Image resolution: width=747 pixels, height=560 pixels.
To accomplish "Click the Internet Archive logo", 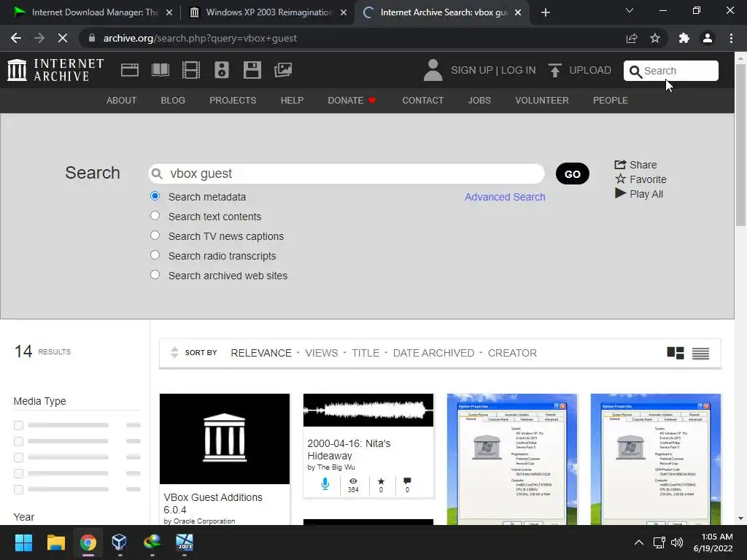I will tap(55, 70).
